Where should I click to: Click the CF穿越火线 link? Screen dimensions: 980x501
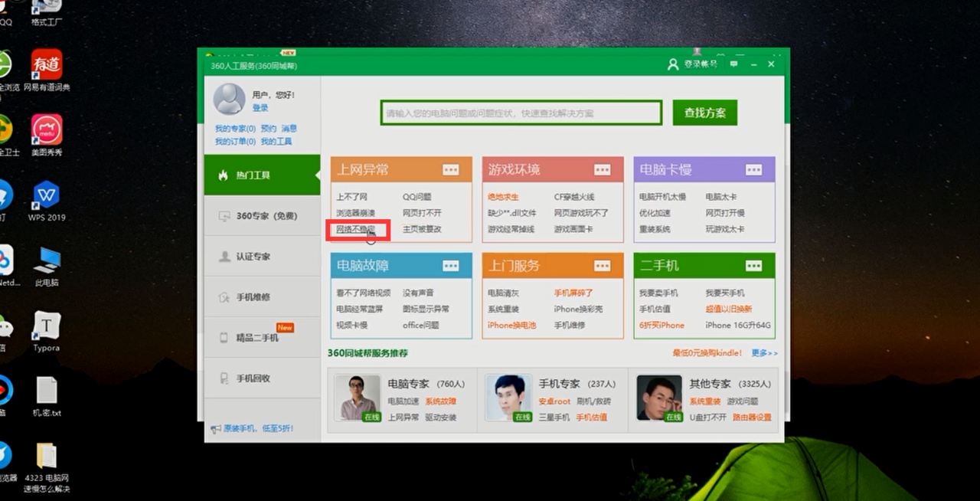(574, 197)
